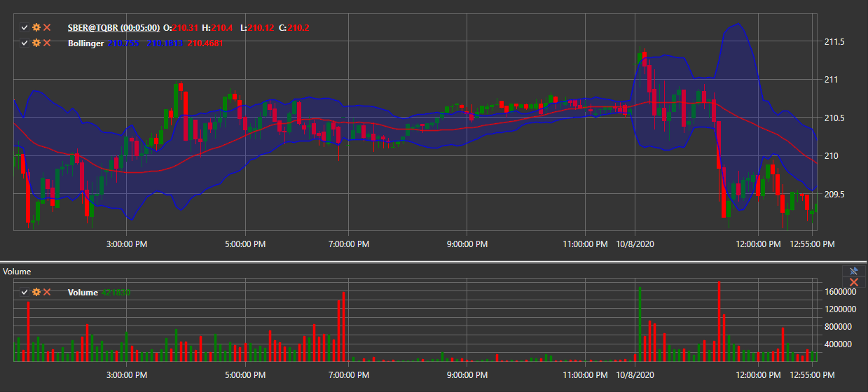Click 11:00:00 PM on price chart time axis
This screenshot has height=392, width=868.
point(586,244)
